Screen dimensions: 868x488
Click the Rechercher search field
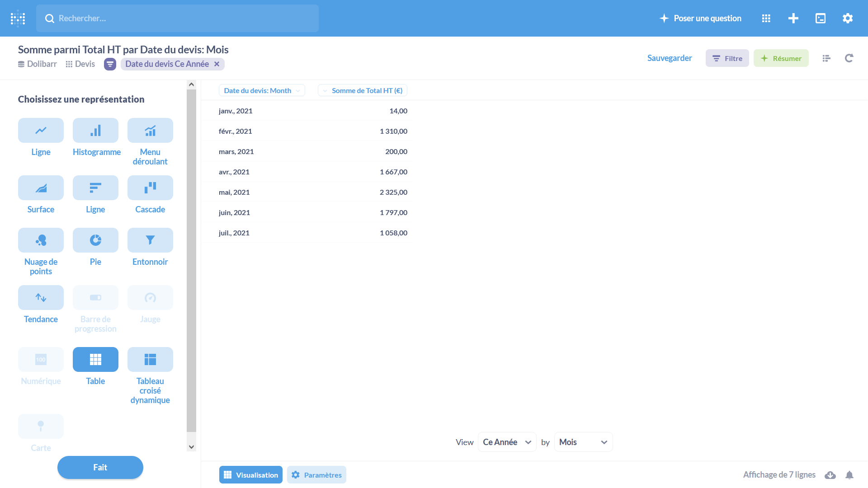177,18
